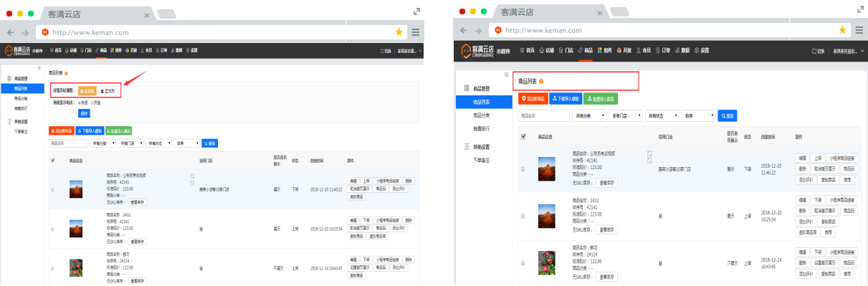The height and width of the screenshot is (286, 868).
Task: Click 查看库存 button in 鲜花 row, right window
Action: pos(606,276)
